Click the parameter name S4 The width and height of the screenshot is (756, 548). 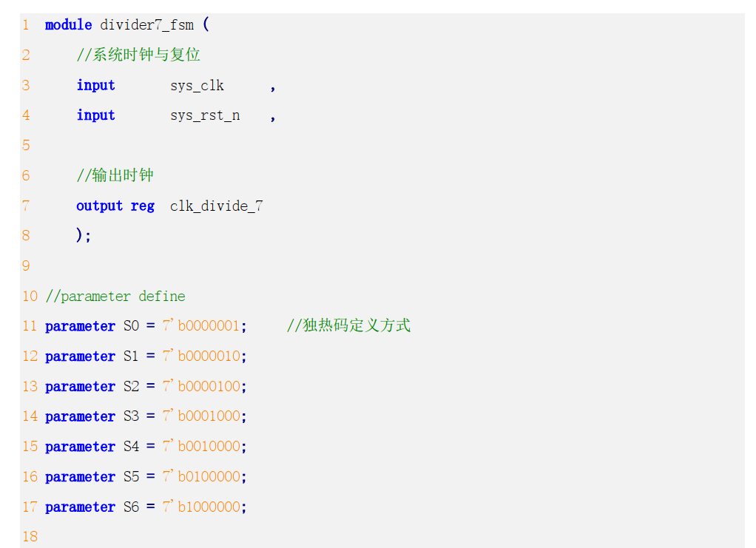[131, 446]
